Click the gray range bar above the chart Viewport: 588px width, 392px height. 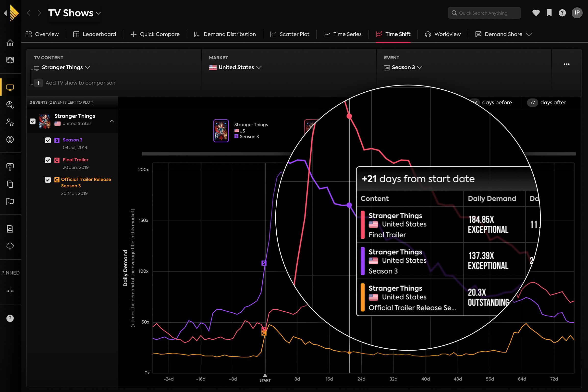tap(359, 154)
